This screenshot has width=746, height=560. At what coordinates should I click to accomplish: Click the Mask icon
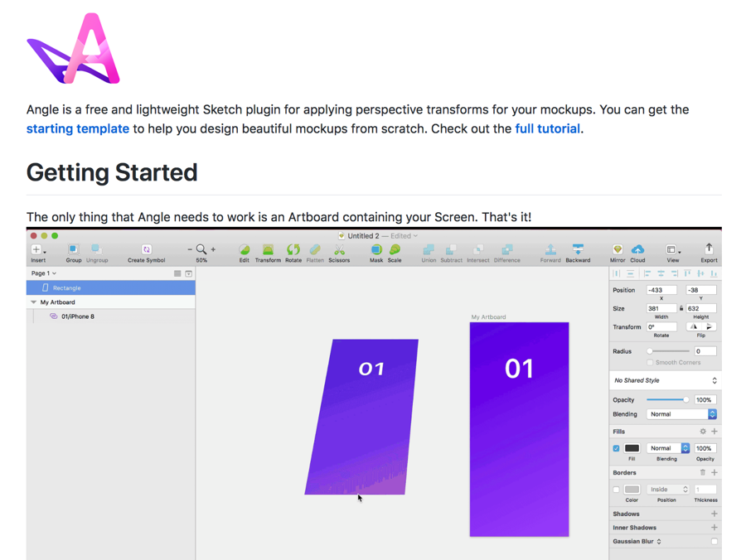(376, 249)
